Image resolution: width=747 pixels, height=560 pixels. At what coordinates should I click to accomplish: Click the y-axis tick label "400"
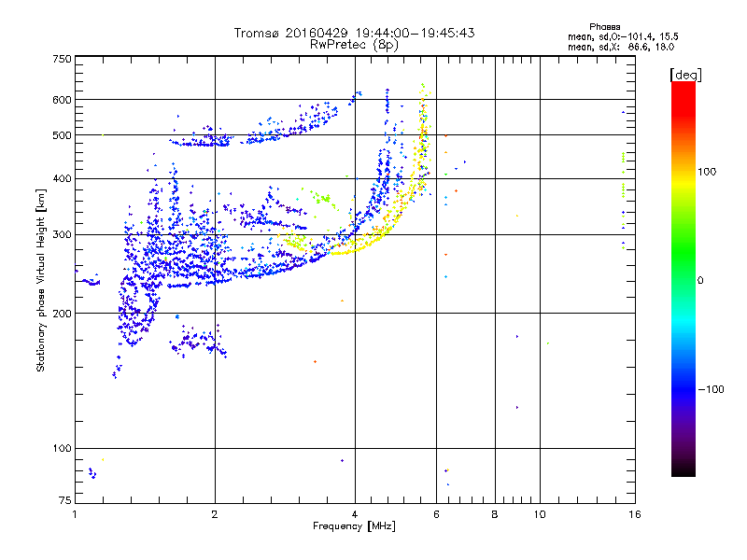coord(63,178)
